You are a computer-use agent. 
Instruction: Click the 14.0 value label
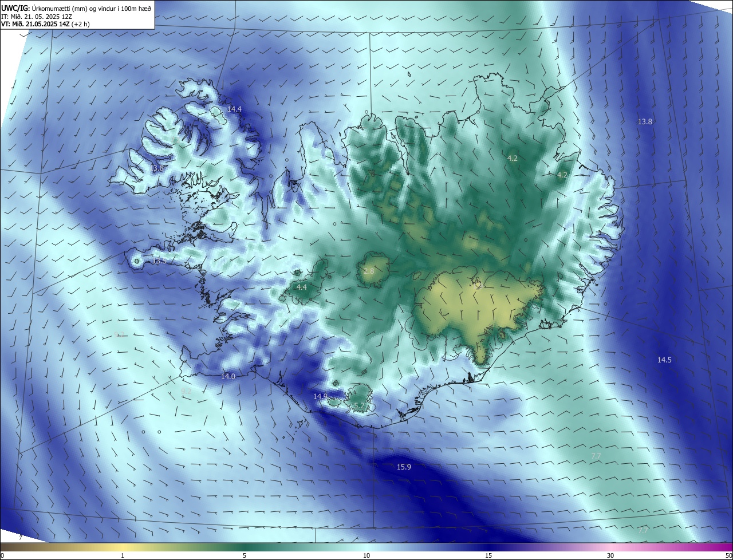point(228,376)
